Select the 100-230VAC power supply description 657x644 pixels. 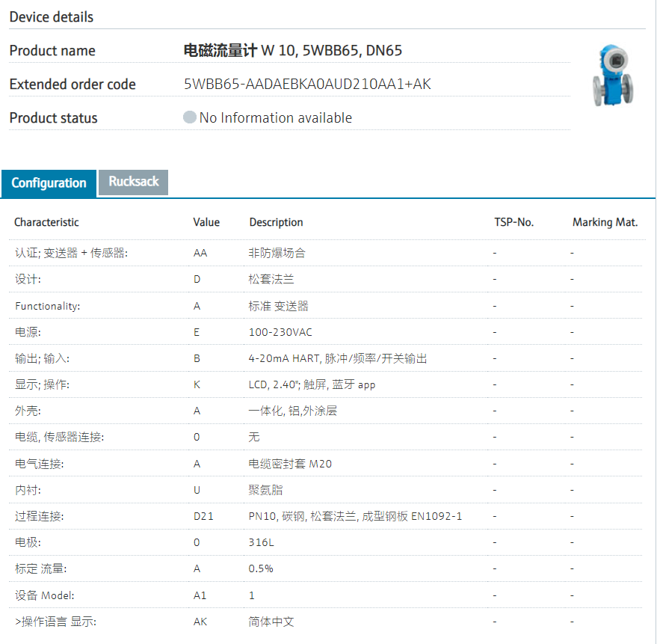point(280,332)
